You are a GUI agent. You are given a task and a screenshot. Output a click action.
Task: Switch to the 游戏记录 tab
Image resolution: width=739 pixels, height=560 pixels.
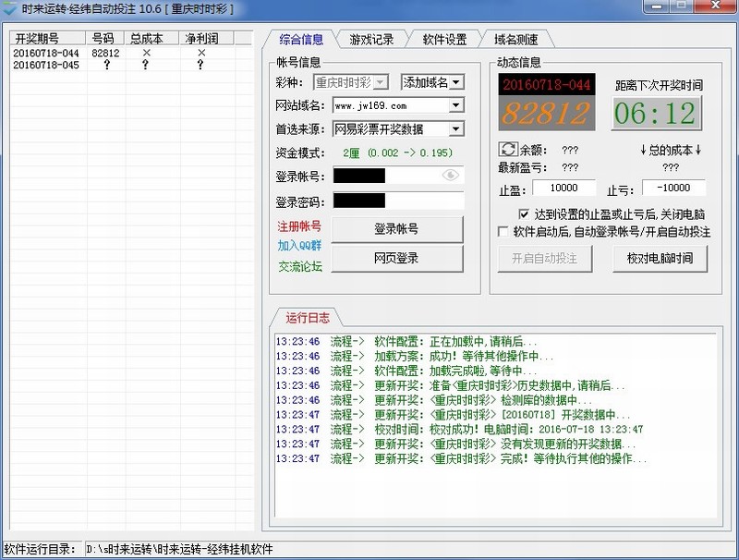370,39
